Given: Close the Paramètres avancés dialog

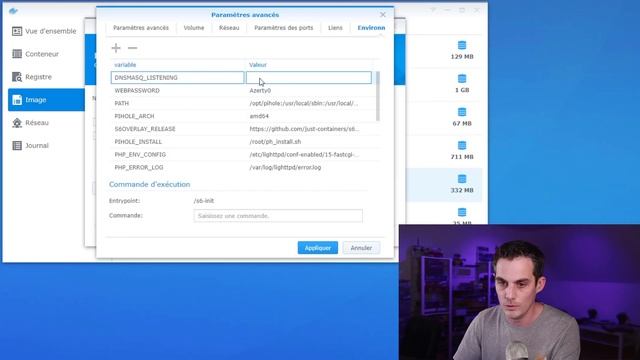Looking at the screenshot, I should coord(382,15).
